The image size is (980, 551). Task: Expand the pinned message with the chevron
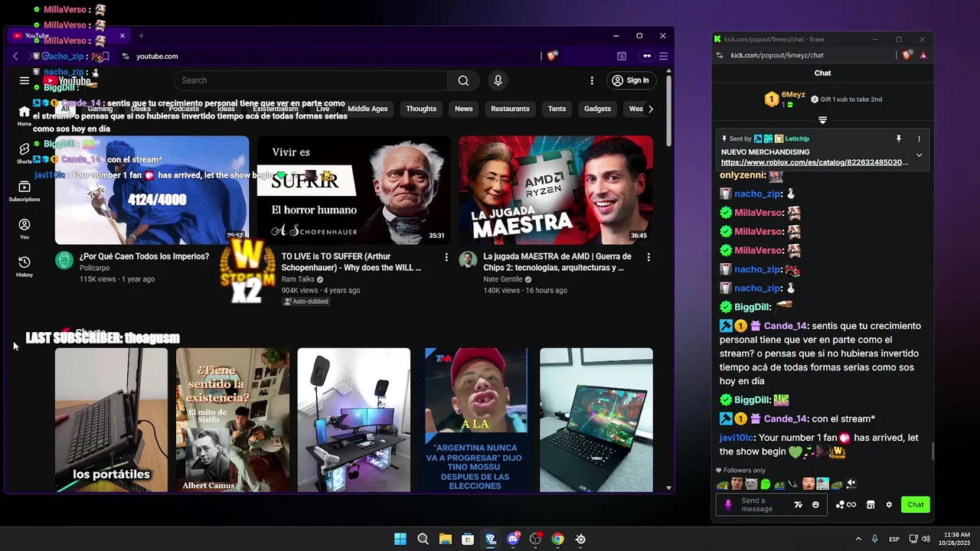(920, 155)
